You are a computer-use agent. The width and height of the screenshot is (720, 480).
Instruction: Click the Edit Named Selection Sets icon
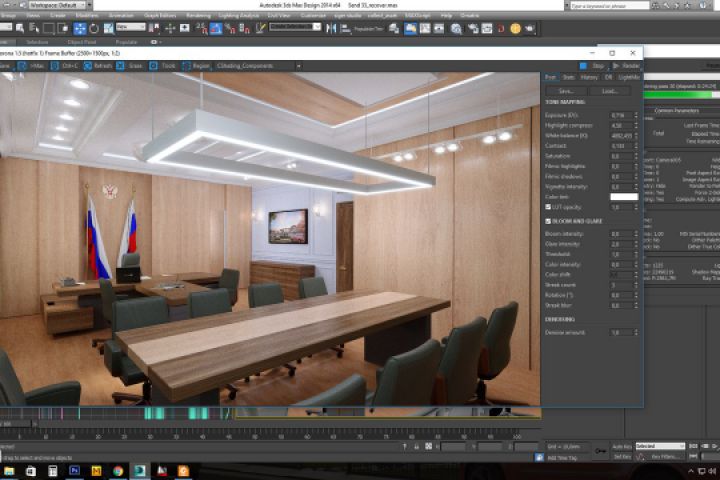coord(260,28)
